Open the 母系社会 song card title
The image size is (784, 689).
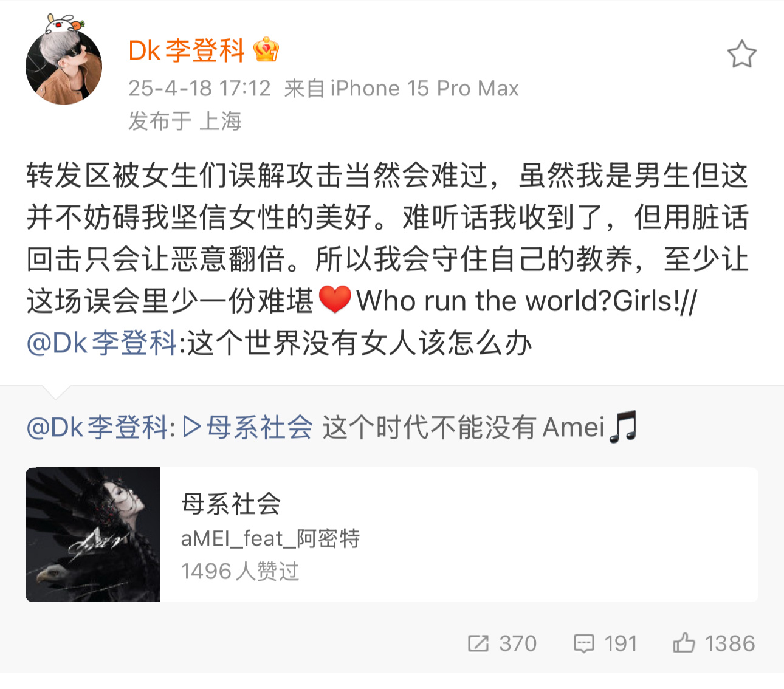tap(231, 504)
